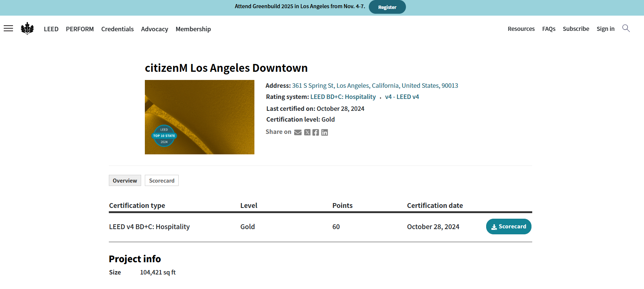This screenshot has width=644, height=289.
Task: Open the LEED menu item
Action: (51, 29)
